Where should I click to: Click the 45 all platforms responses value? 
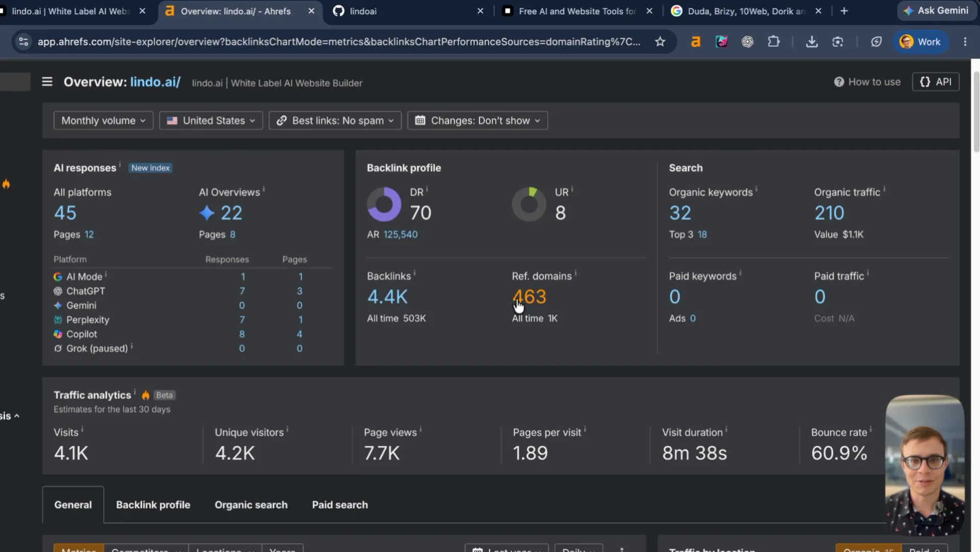(65, 213)
